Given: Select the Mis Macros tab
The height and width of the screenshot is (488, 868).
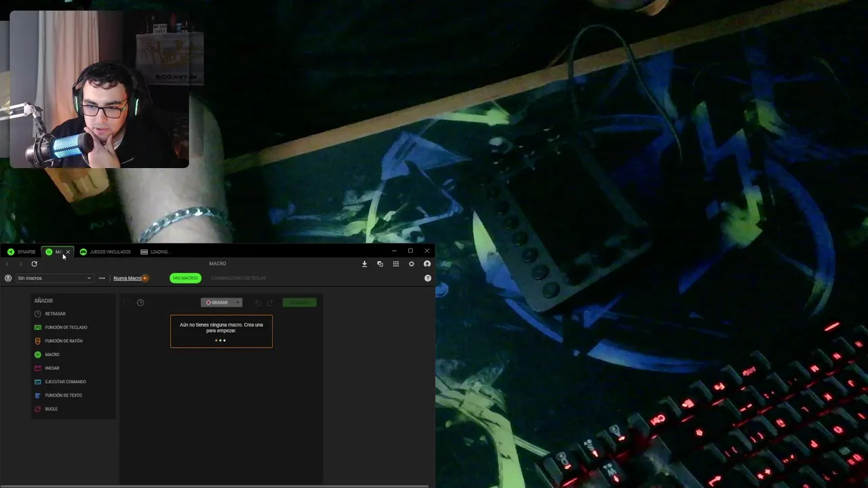Looking at the screenshot, I should pyautogui.click(x=185, y=278).
